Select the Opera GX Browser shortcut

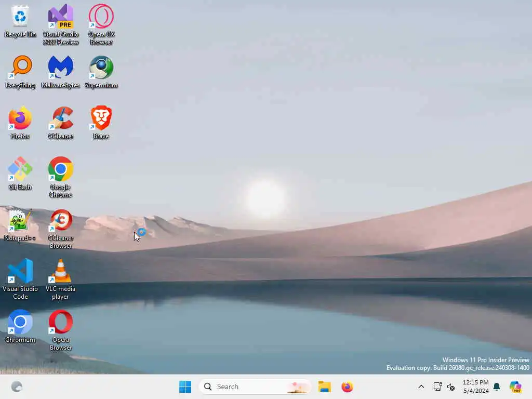pyautogui.click(x=101, y=24)
